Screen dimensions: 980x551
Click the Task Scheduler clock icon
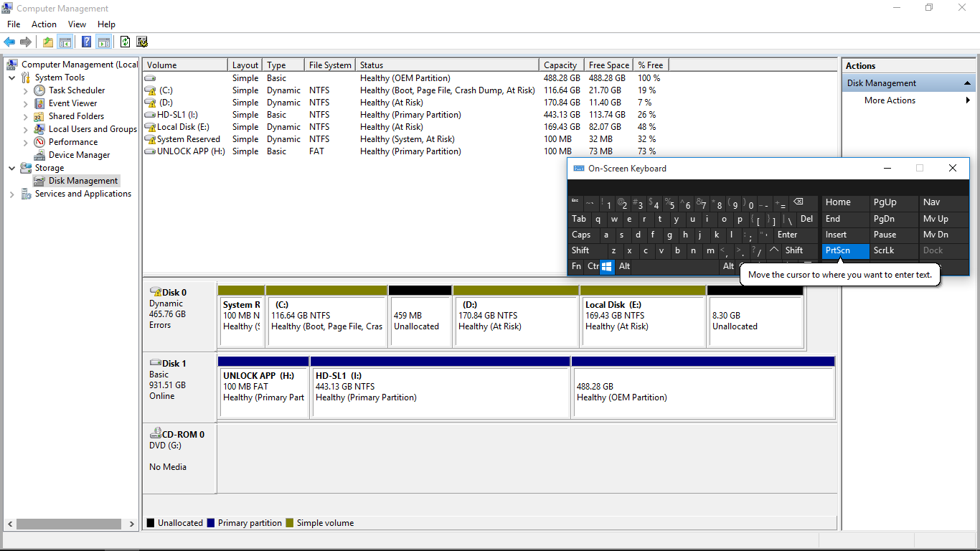[x=40, y=90]
